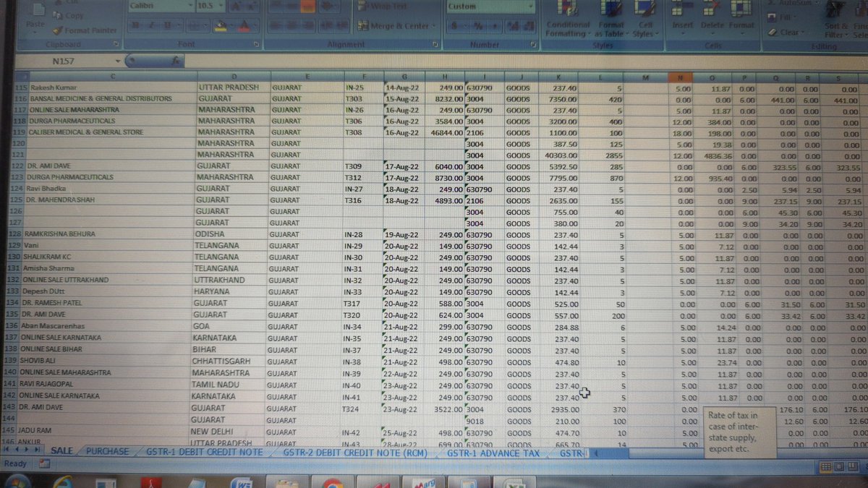Toggle Bold formatting
The width and height of the screenshot is (868, 488).
[x=135, y=26]
